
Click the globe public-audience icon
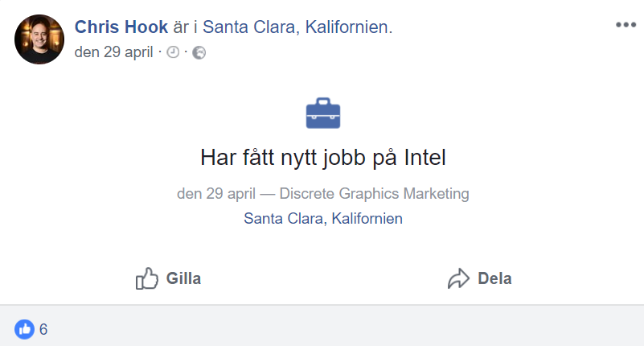(199, 53)
